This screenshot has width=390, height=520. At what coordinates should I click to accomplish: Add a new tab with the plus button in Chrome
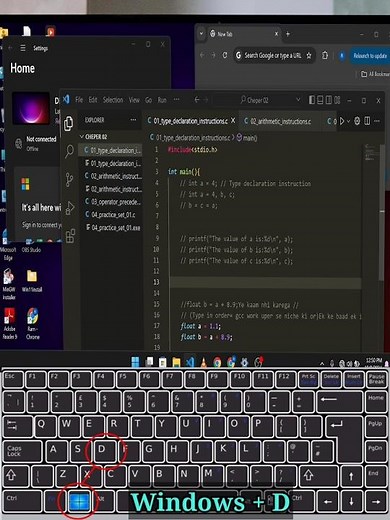tap(288, 34)
